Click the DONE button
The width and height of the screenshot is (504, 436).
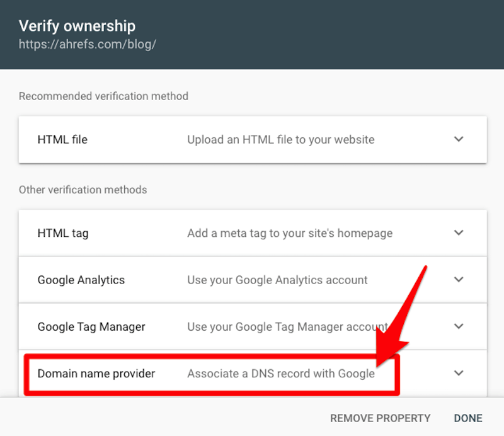coord(468,418)
